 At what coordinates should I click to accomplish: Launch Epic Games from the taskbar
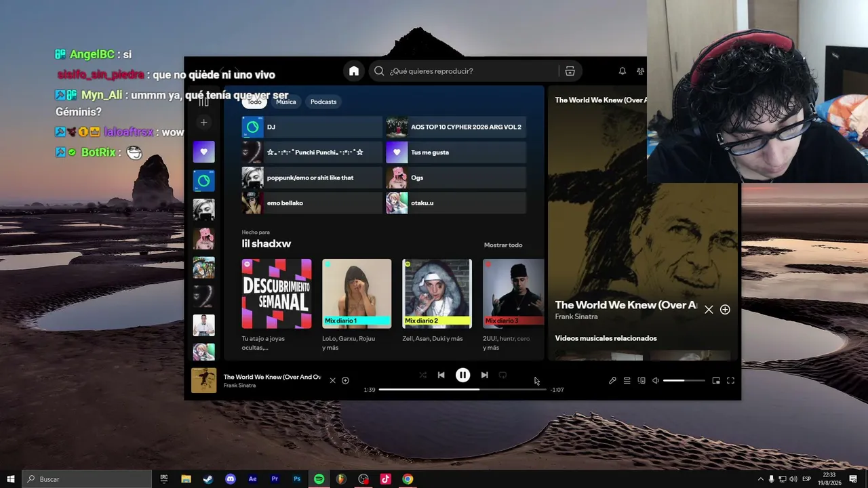click(164, 479)
